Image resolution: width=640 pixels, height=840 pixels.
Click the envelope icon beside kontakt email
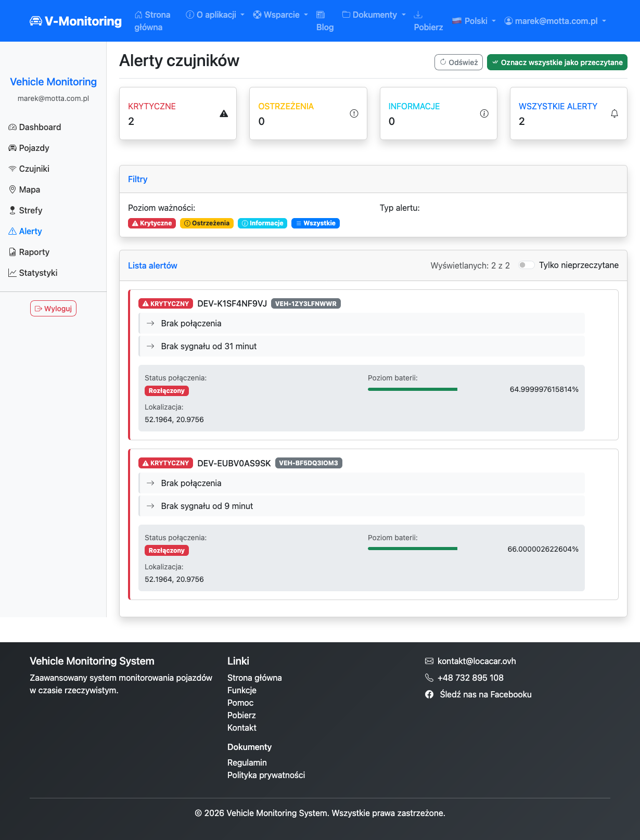[429, 661]
